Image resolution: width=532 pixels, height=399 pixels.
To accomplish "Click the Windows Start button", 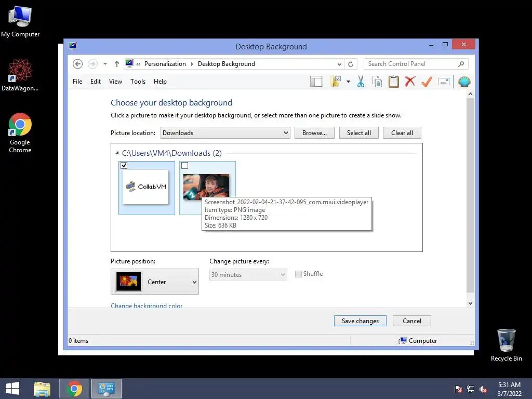I will (12, 389).
